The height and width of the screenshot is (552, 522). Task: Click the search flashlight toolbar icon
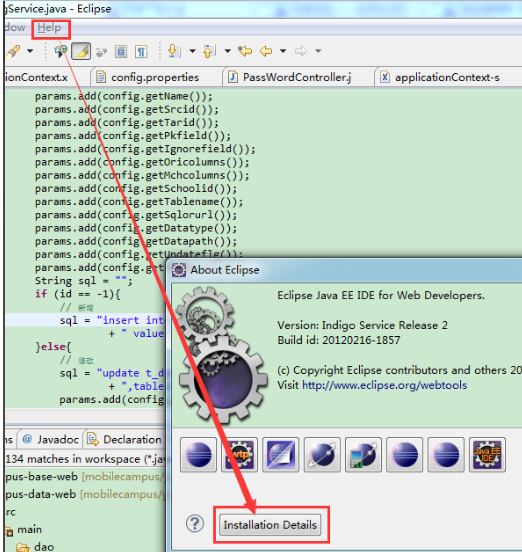point(13,51)
